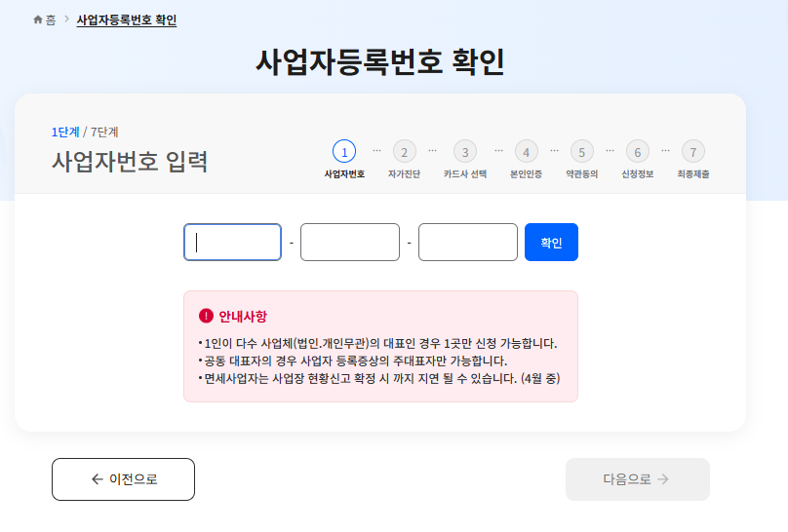Click the breadcrumb chevron separator after 홈
Viewport: 788px width, 532px height.
pyautogui.click(x=66, y=19)
